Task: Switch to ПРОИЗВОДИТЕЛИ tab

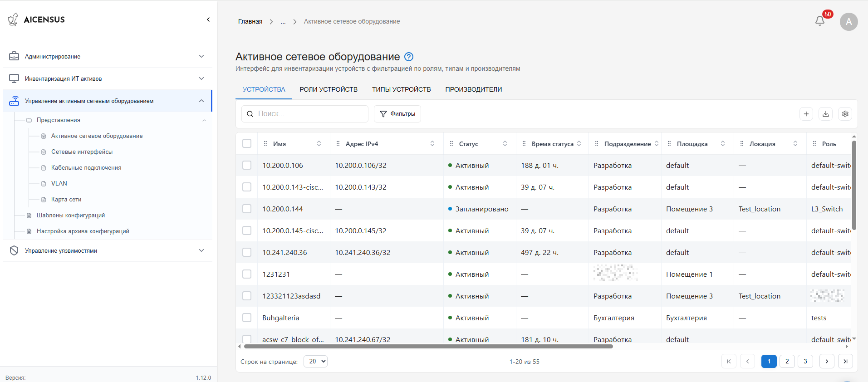Action: 474,89
